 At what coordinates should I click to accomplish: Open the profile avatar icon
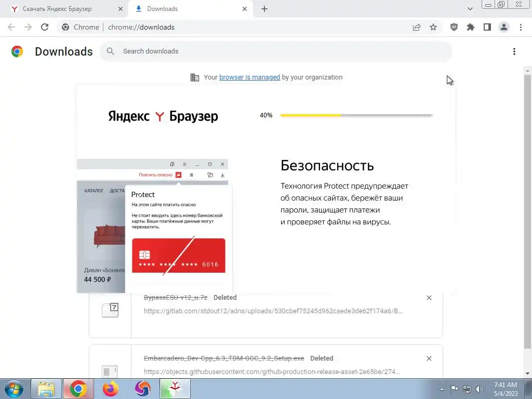(504, 27)
